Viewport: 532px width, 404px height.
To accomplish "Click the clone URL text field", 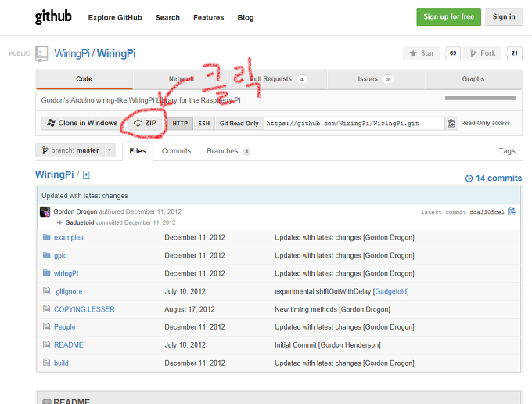I will point(354,124).
